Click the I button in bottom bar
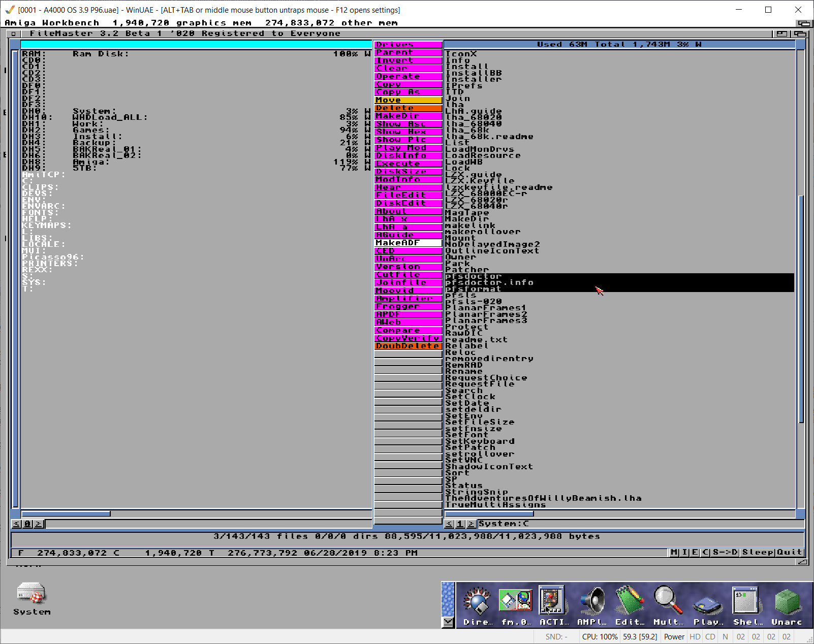Viewport: 814px width, 644px height. pos(684,553)
